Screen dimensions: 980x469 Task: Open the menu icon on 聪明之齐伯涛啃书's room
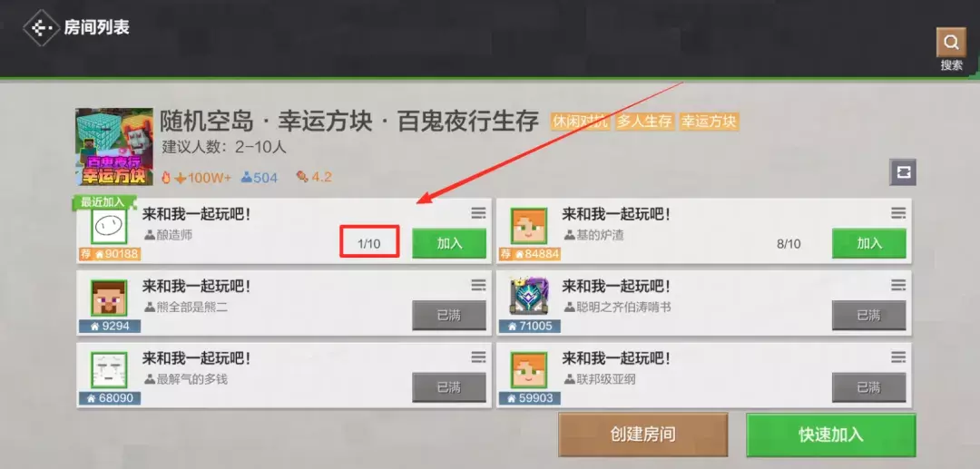pos(898,286)
